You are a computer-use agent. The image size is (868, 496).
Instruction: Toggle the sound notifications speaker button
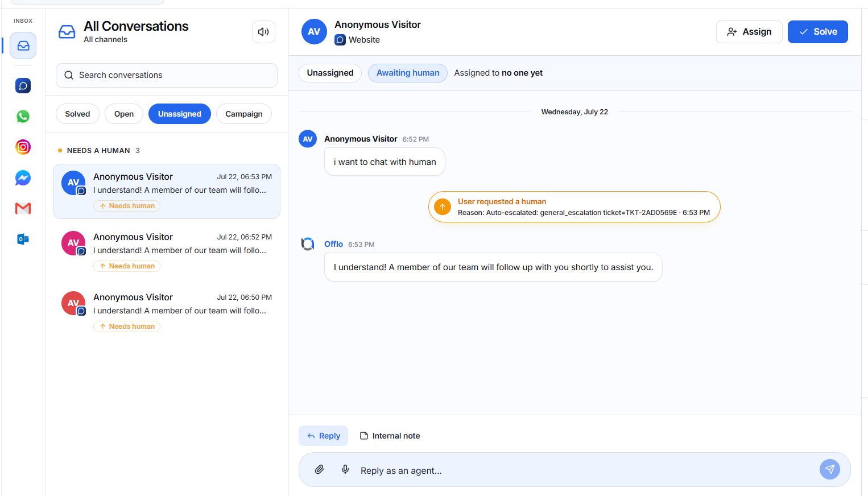click(x=263, y=32)
